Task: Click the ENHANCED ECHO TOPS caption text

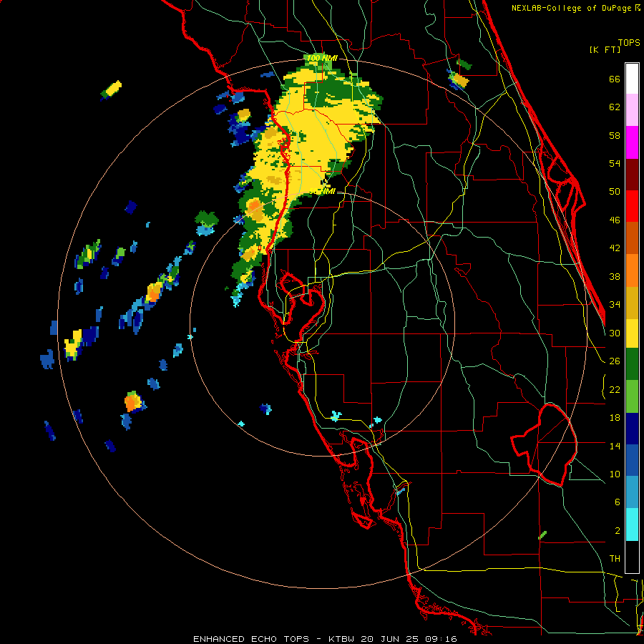Action: tap(251, 639)
